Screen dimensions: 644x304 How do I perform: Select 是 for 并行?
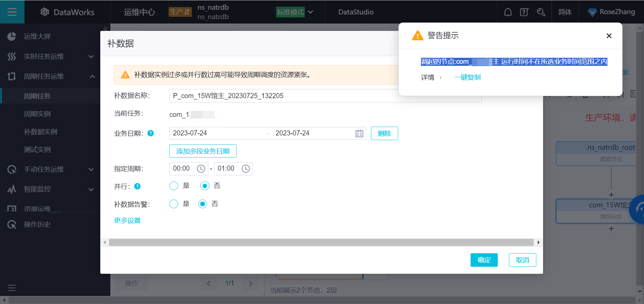coord(174,186)
